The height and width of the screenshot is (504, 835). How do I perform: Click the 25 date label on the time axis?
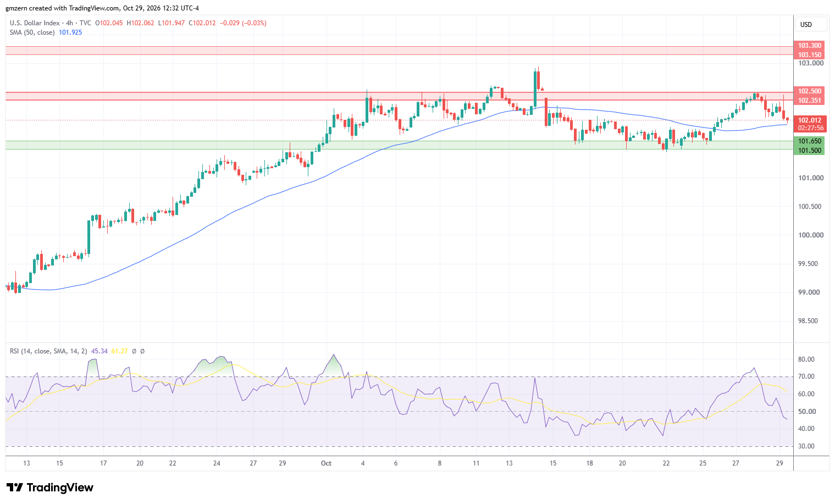pyautogui.click(x=703, y=463)
